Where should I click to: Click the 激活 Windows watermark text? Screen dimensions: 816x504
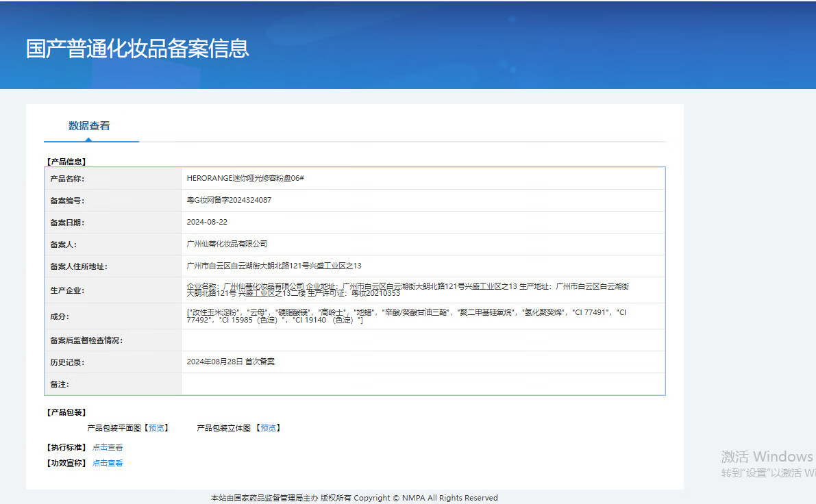coord(767,457)
